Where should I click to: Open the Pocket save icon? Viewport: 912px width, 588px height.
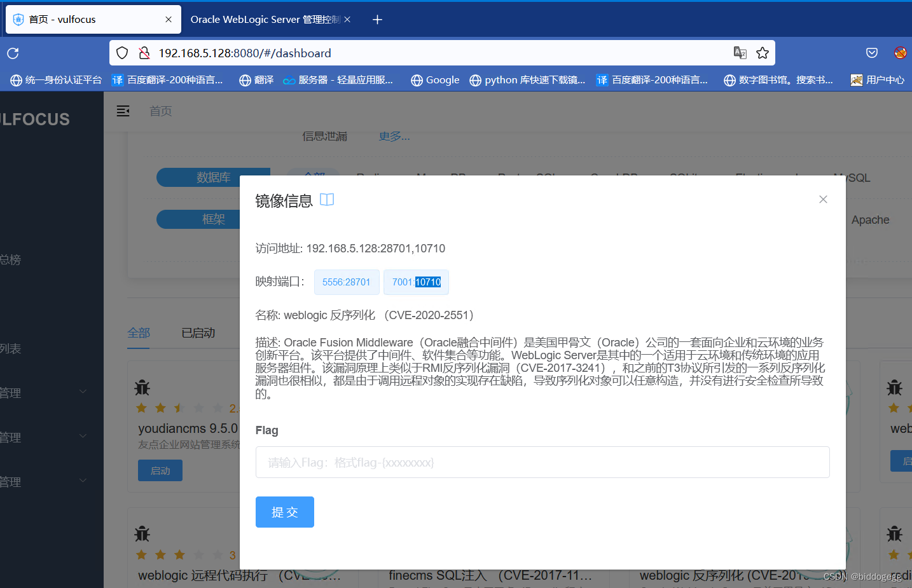pos(872,53)
